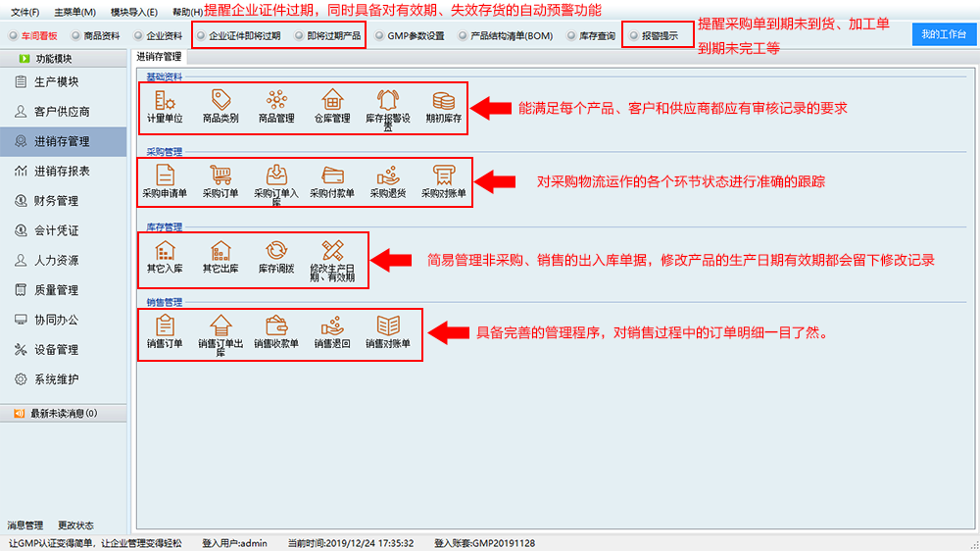The height and width of the screenshot is (551, 980).
Task: Open the 计量单位 icon
Action: click(x=165, y=100)
